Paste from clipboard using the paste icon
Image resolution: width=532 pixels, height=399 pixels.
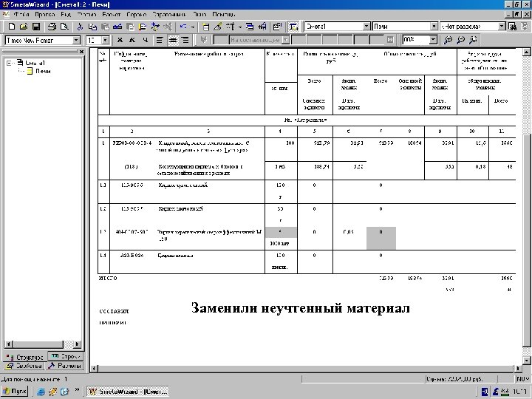pyautogui.click(x=105, y=27)
